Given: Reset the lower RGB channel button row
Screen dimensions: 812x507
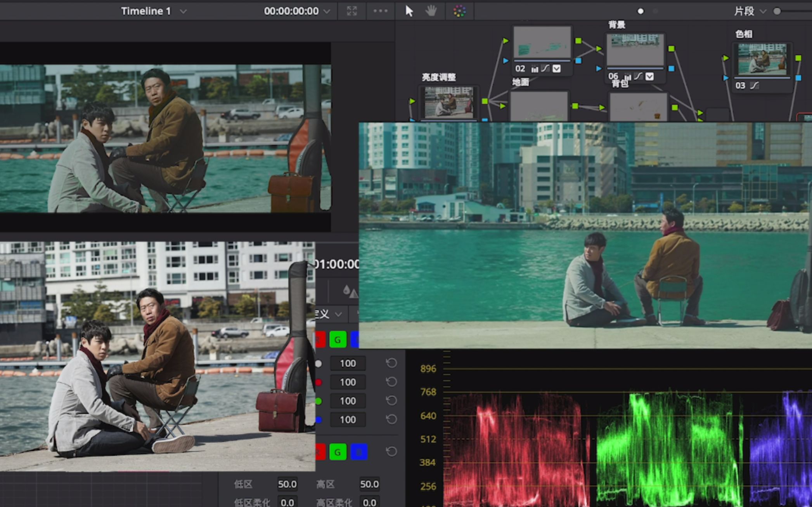Looking at the screenshot, I should point(391,451).
